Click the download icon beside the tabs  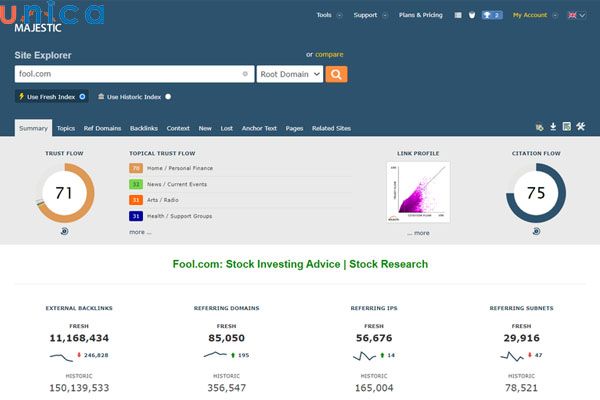pyautogui.click(x=553, y=127)
